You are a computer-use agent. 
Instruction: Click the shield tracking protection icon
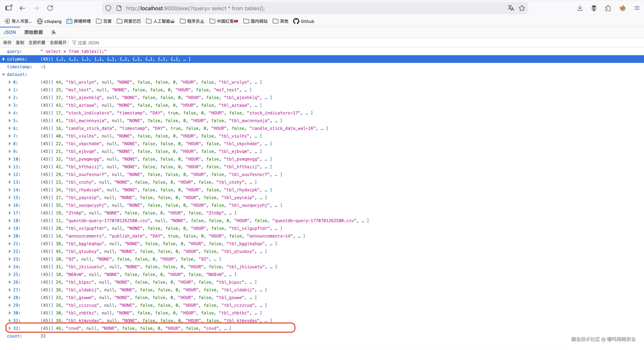108,8
